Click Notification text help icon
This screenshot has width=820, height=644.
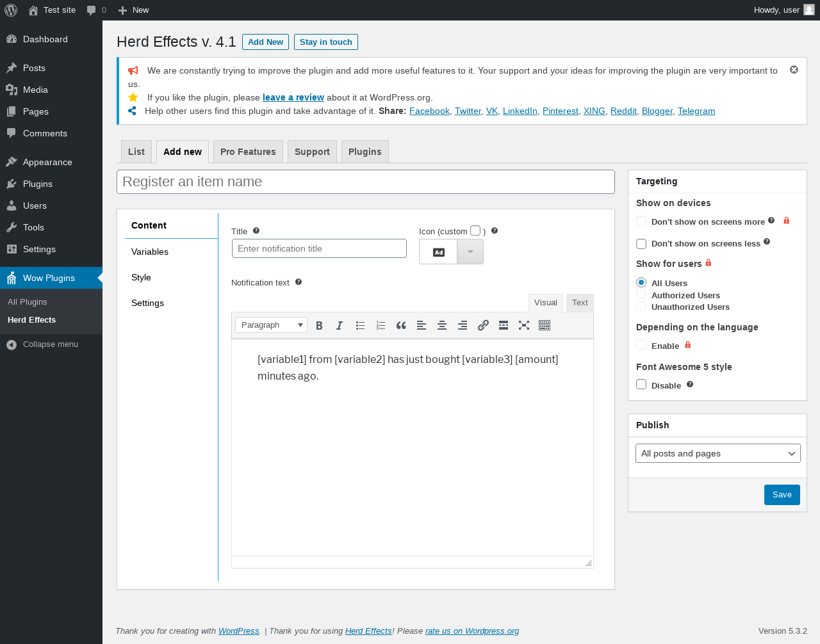pyautogui.click(x=299, y=282)
